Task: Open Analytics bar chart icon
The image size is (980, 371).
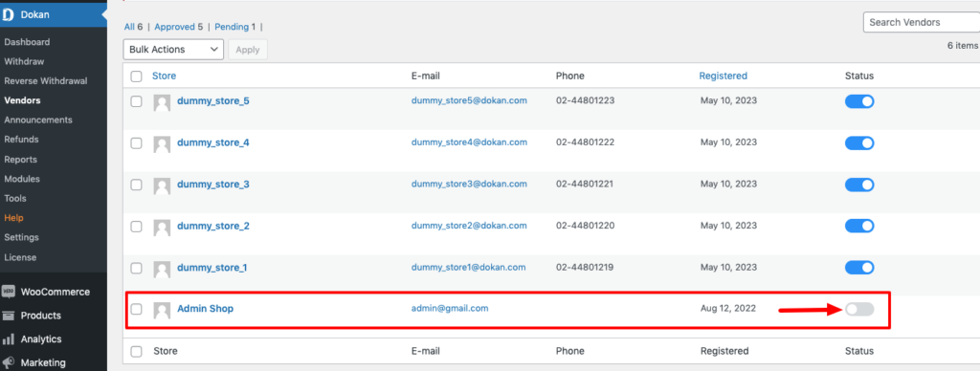Action: pyautogui.click(x=9, y=339)
